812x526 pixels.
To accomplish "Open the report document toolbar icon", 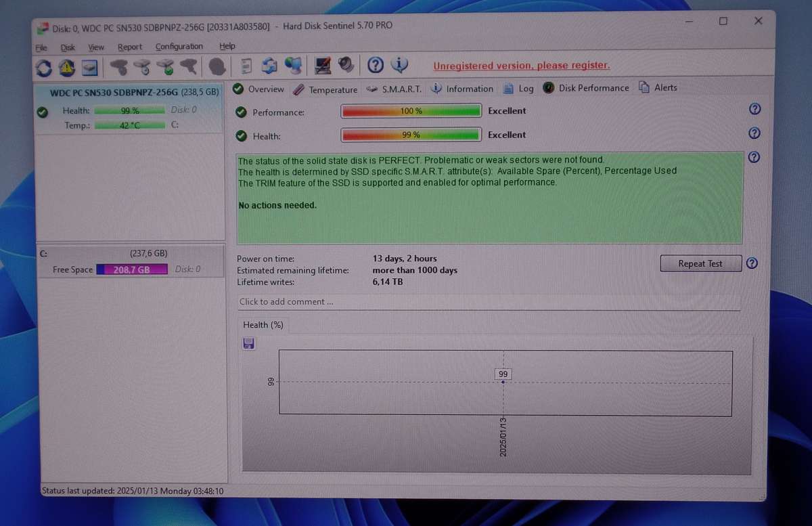I will 245,65.
